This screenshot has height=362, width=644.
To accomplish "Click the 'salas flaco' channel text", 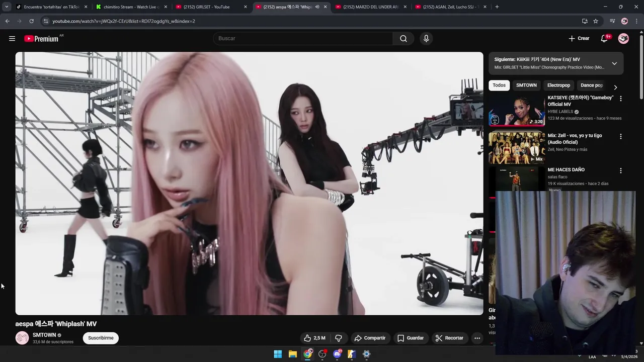I will click(x=557, y=177).
